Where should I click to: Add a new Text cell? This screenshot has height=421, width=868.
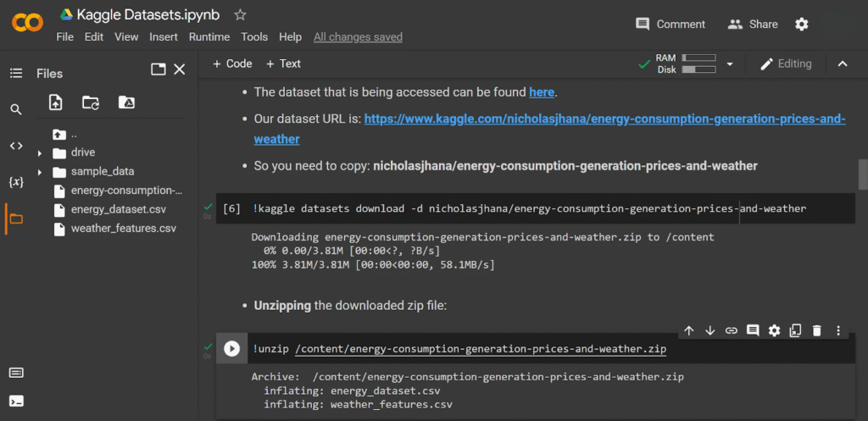[x=283, y=64]
